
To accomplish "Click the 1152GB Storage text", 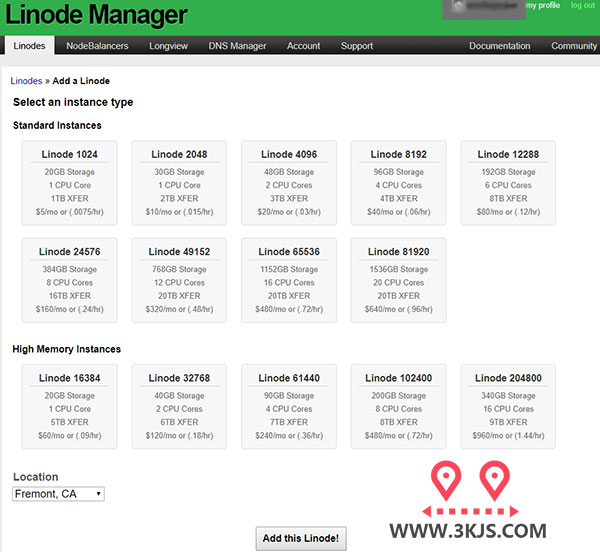I will tap(289, 269).
